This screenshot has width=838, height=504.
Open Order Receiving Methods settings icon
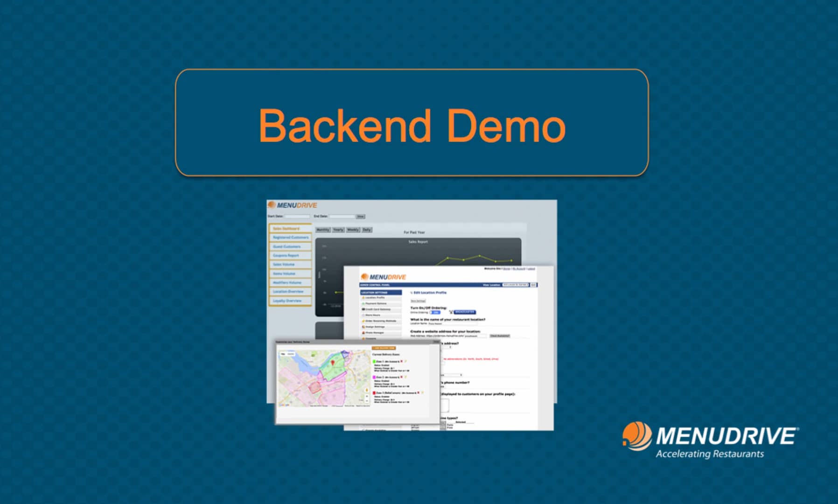[363, 321]
